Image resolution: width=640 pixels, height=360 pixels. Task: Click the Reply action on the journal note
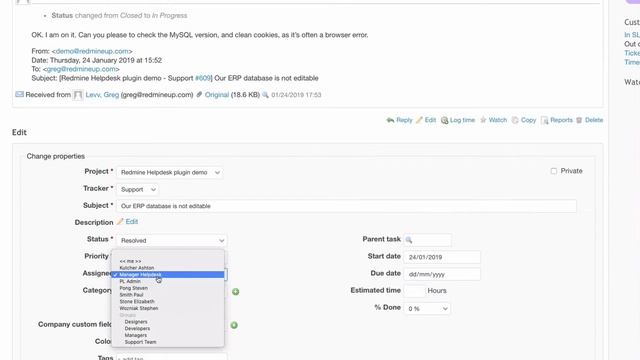pos(399,120)
